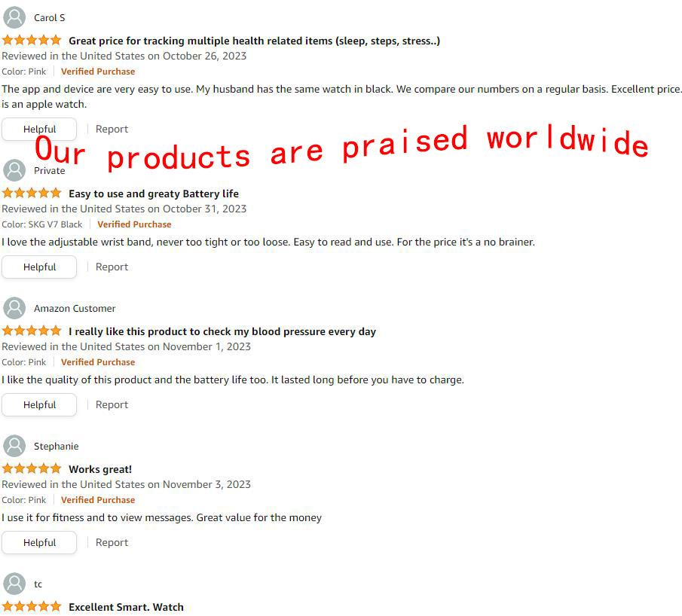Open the Great price for tracking review title
Image resolution: width=682 pixels, height=616 pixels.
click(254, 41)
